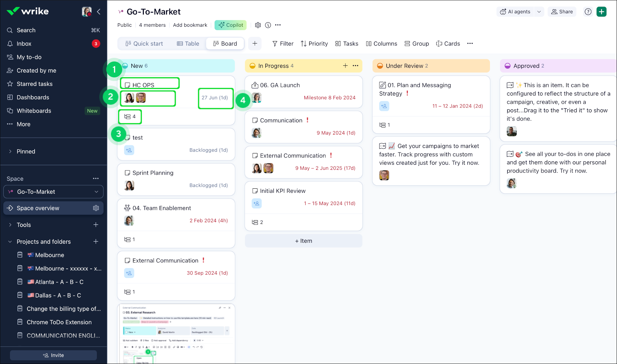This screenshot has width=617, height=364.
Task: Expand subitems of HC OPS card
Action: click(130, 116)
